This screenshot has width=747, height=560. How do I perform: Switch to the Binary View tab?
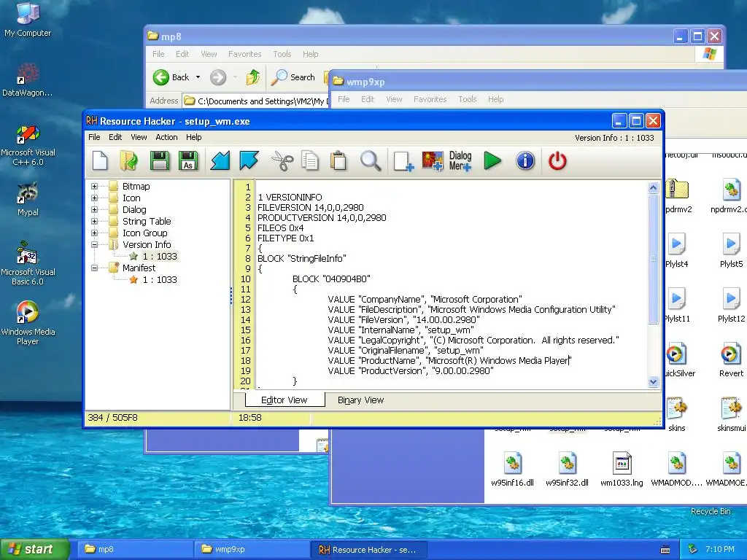point(360,400)
